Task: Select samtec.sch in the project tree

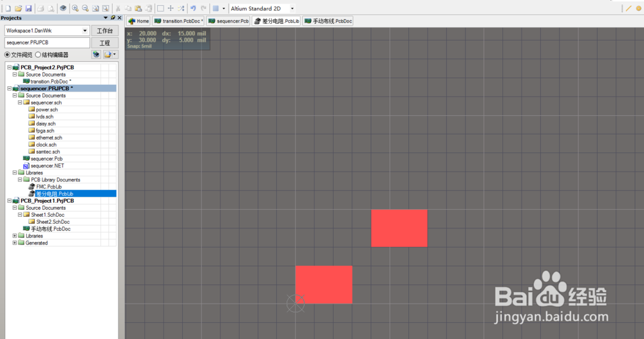Action: (x=48, y=151)
